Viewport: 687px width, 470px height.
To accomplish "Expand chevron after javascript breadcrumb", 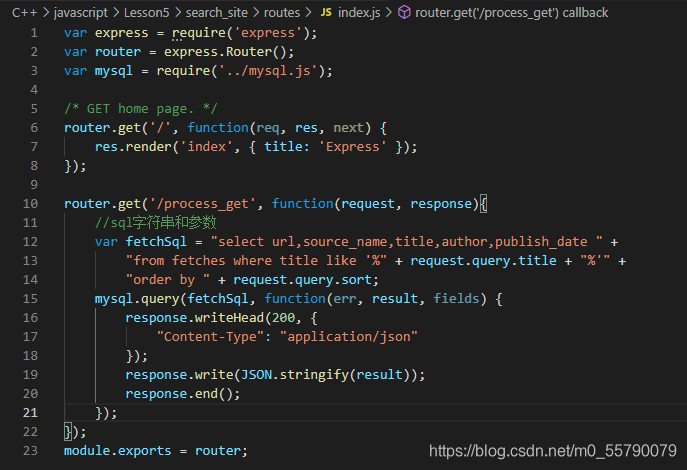I will [x=116, y=13].
